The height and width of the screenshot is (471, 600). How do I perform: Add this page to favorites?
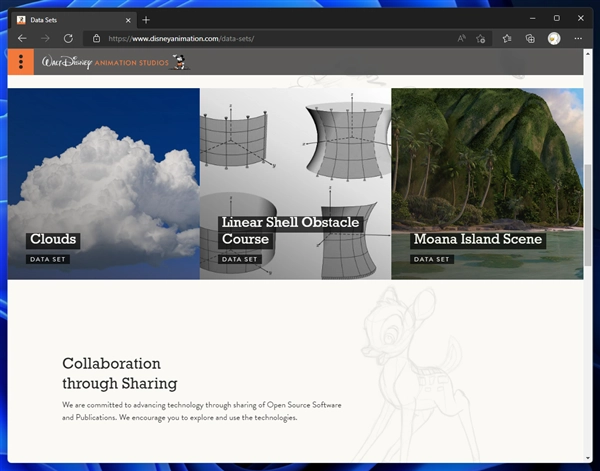[x=481, y=38]
